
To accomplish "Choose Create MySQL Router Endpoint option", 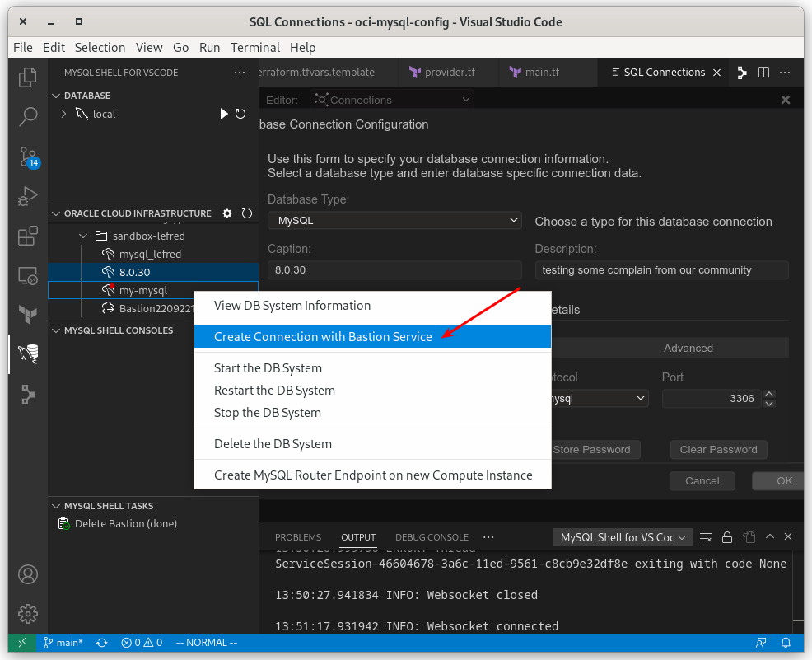I will click(373, 475).
